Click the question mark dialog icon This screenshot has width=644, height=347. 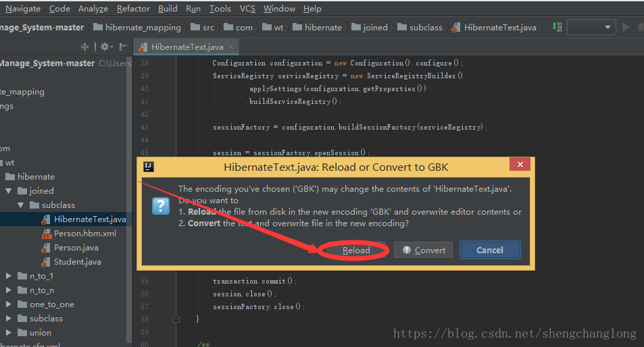[x=161, y=206]
